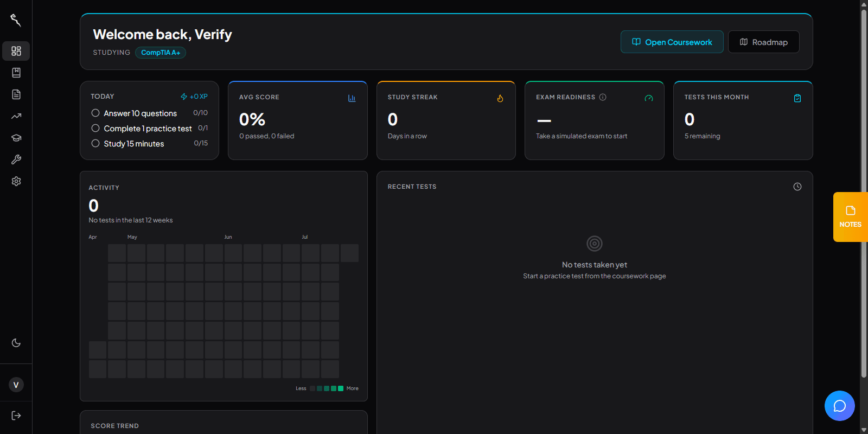Open the bookmark coursework icon in sidebar
The image size is (868, 434).
pos(16,73)
